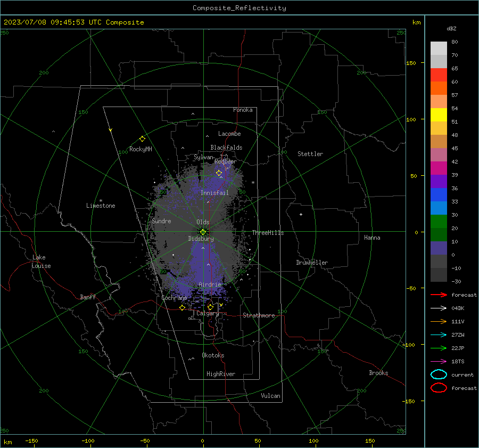The width and height of the screenshot is (479, 448).
Task: Click the Sundre town label
Action: coord(162,221)
